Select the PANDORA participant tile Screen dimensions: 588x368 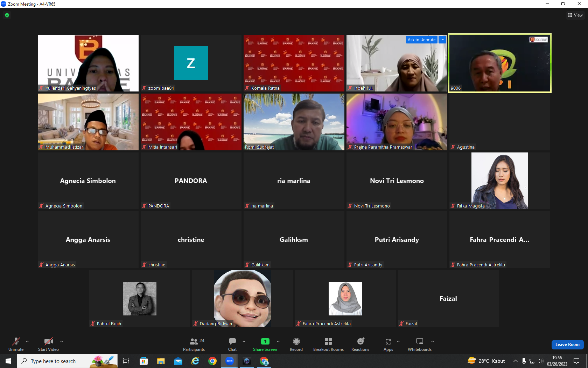click(191, 181)
